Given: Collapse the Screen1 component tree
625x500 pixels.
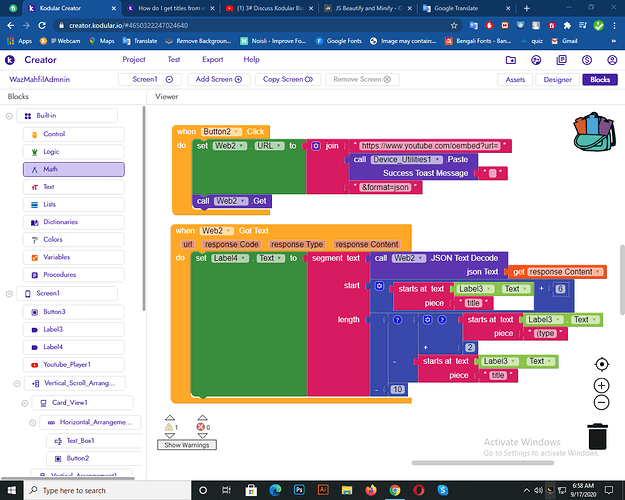Looking at the screenshot, I should 11,293.
